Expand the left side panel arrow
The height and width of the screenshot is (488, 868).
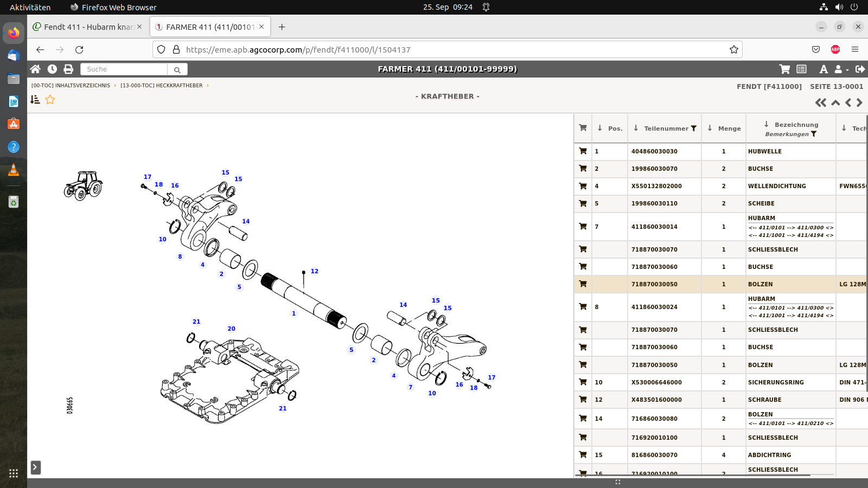click(35, 467)
